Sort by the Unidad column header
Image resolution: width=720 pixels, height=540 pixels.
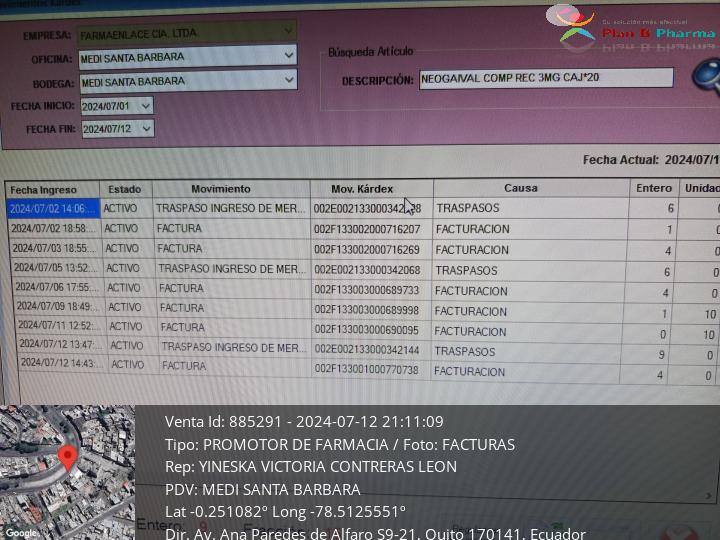[700, 188]
